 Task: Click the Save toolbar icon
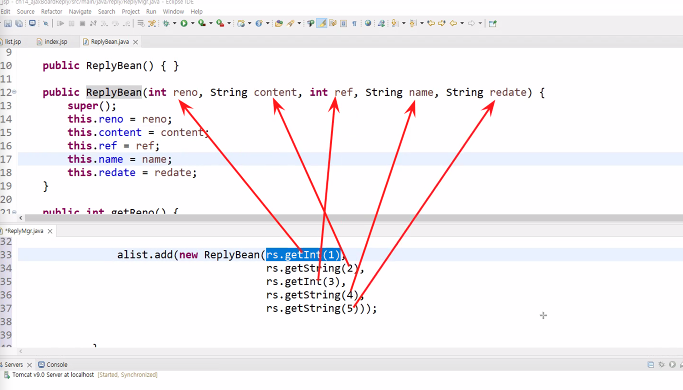tap(8, 24)
